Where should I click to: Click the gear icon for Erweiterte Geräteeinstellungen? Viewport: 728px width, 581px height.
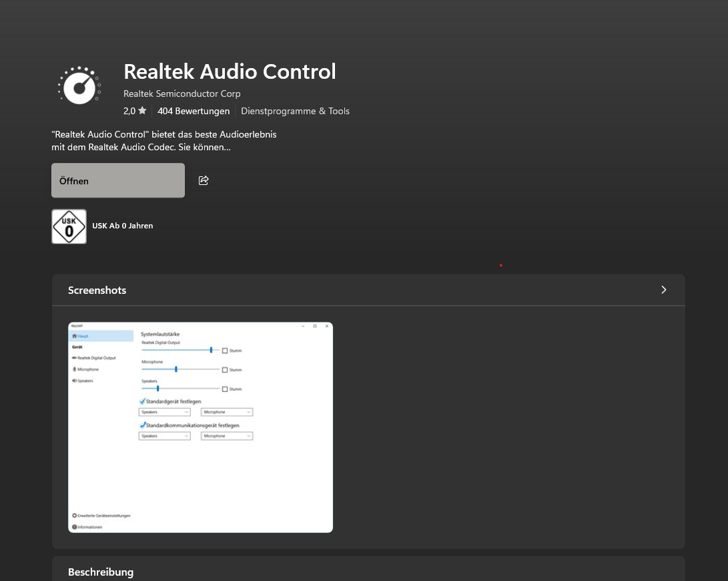pyautogui.click(x=74, y=516)
